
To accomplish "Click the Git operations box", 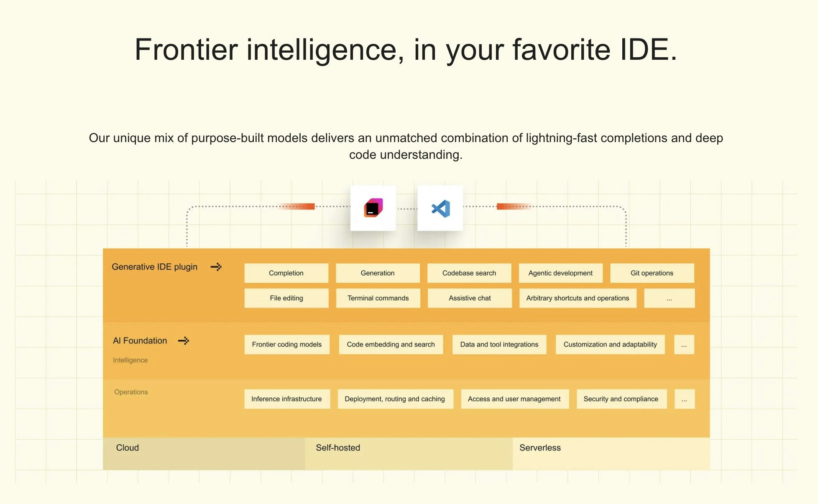I will [652, 273].
